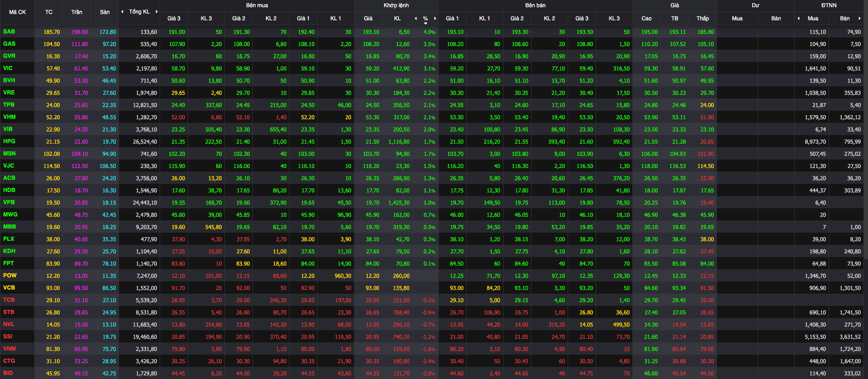Open the VIC ticker symbol

point(8,68)
